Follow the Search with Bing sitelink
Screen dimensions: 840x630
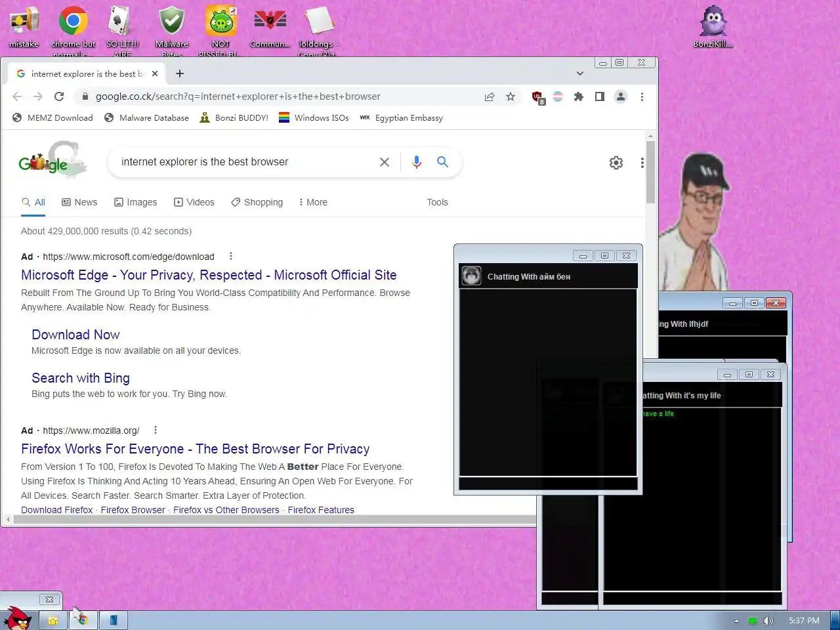pos(81,378)
